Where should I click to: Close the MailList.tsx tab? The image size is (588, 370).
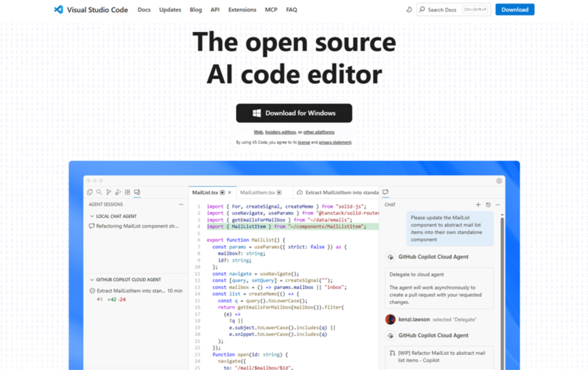[x=229, y=192]
